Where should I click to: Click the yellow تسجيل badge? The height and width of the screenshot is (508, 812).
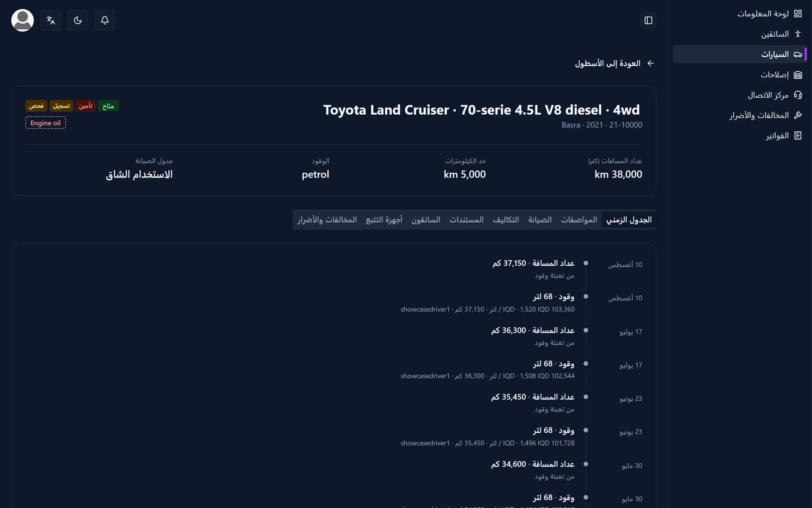click(x=61, y=106)
